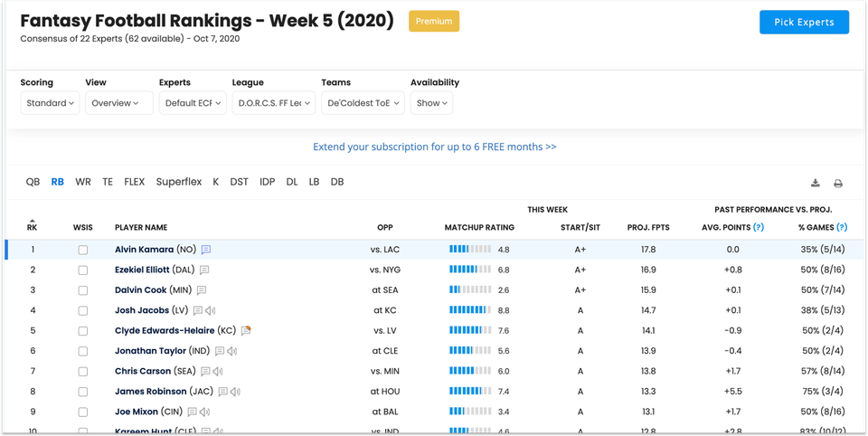
Task: Open Ezekiel Elliott's notes comment icon
Action: (204, 270)
